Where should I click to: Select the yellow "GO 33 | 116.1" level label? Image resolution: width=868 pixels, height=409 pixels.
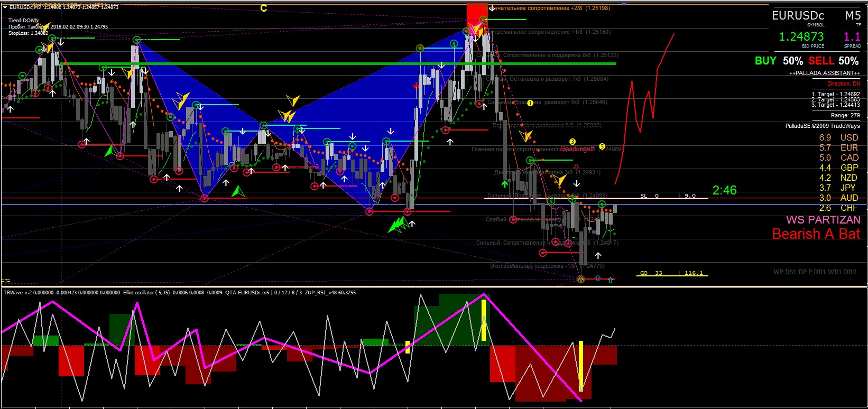671,273
